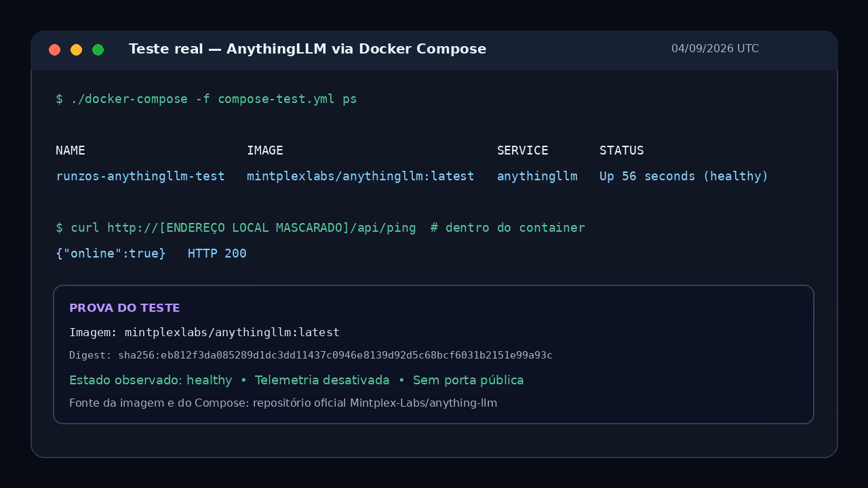868x488 pixels.
Task: Click the NAME column header
Action: [x=71, y=150]
